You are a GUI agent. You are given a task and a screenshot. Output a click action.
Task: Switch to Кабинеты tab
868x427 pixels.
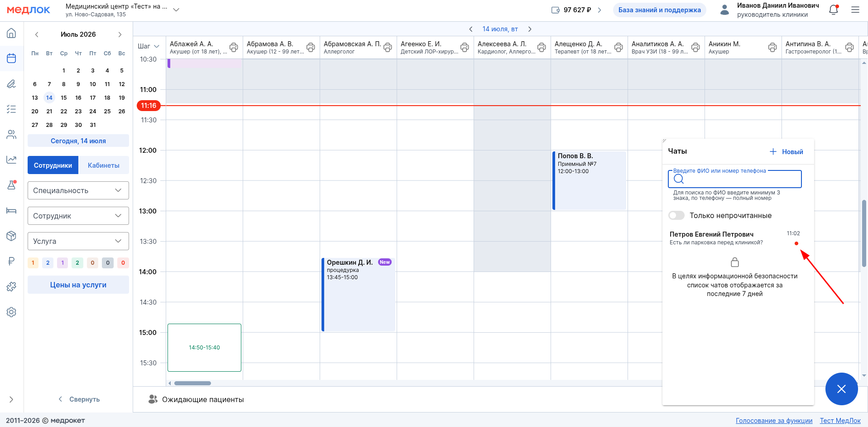click(x=104, y=165)
